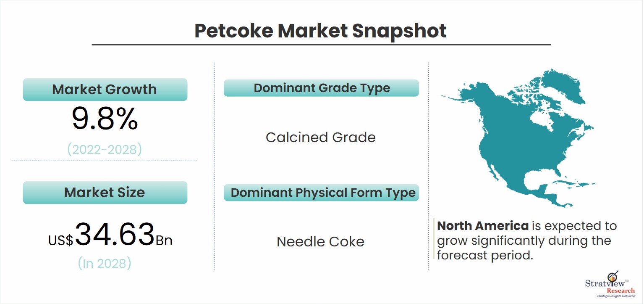
Task: Select the Market Size label
Action: 105,193
